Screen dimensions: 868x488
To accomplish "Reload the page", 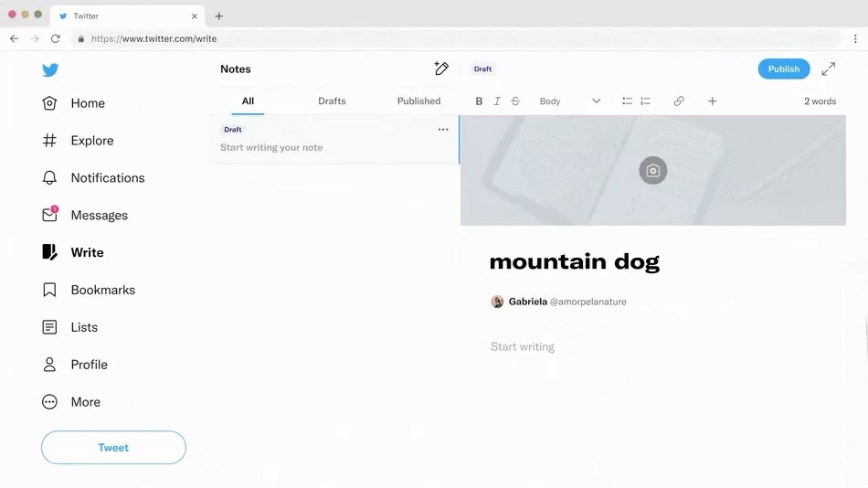I will 56,38.
